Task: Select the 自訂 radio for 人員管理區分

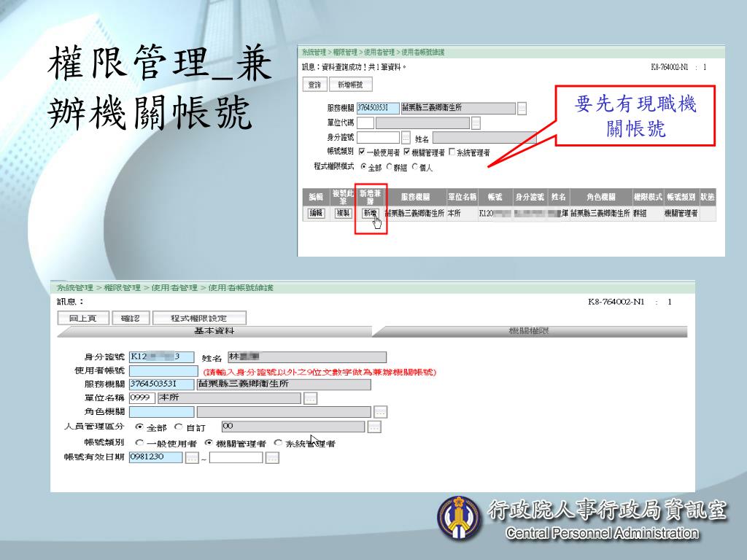Action: (178, 427)
